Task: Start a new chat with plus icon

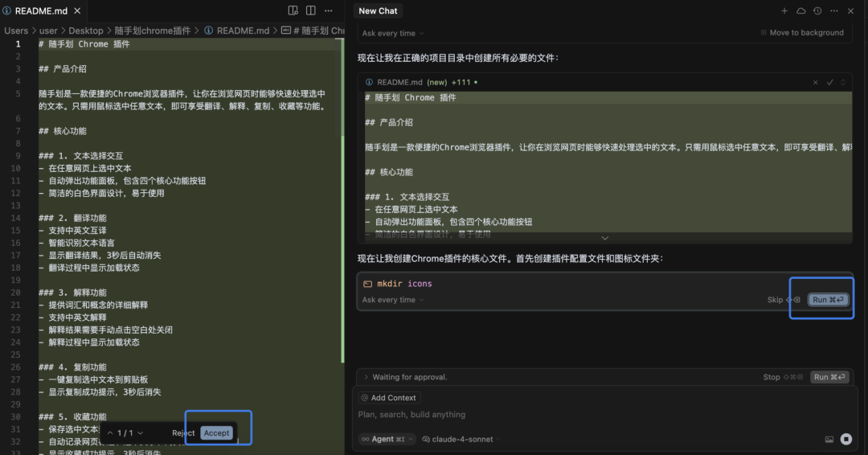Action: (x=784, y=11)
